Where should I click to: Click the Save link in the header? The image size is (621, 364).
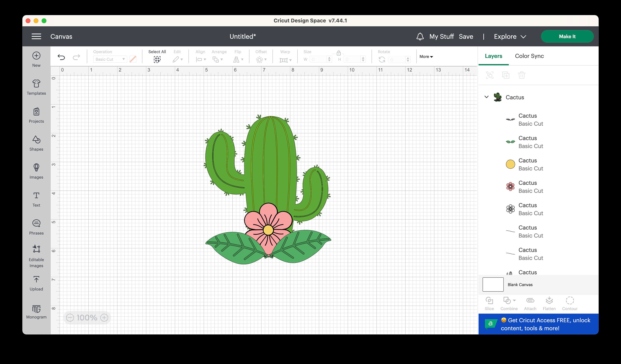click(x=466, y=36)
